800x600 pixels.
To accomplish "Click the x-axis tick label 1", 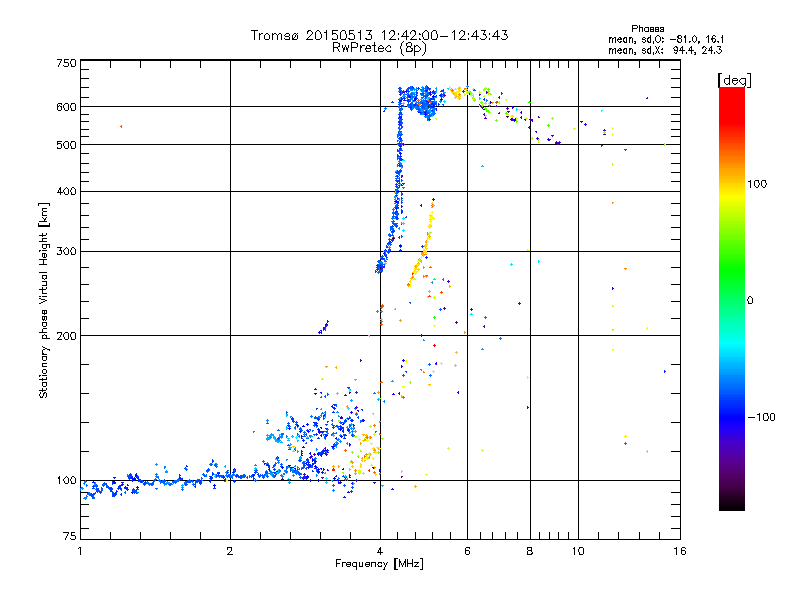I will coord(80,551).
